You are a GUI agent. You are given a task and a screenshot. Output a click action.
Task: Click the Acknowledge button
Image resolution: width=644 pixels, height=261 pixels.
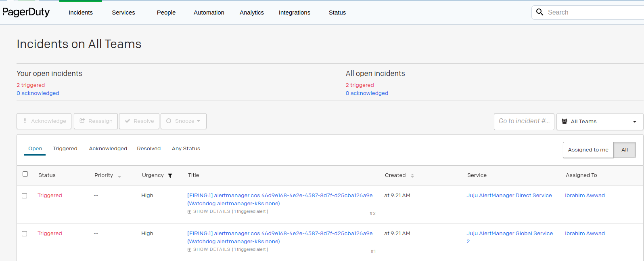[44, 121]
